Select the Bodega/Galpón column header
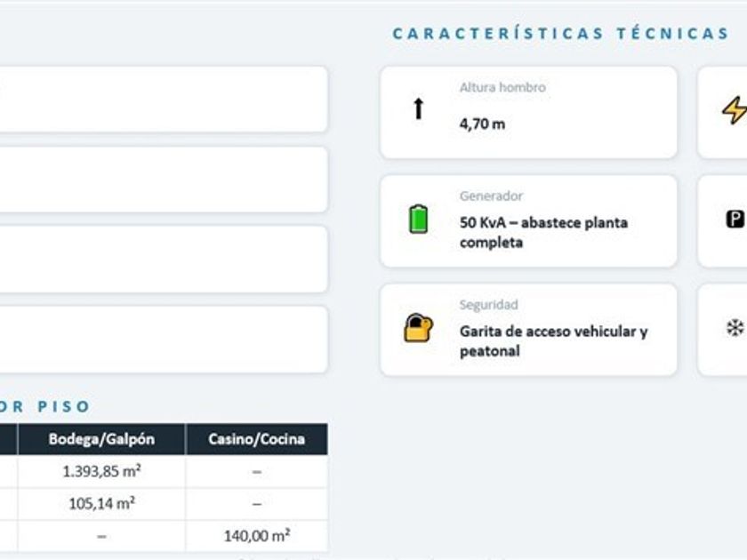747x560 pixels. point(101,439)
